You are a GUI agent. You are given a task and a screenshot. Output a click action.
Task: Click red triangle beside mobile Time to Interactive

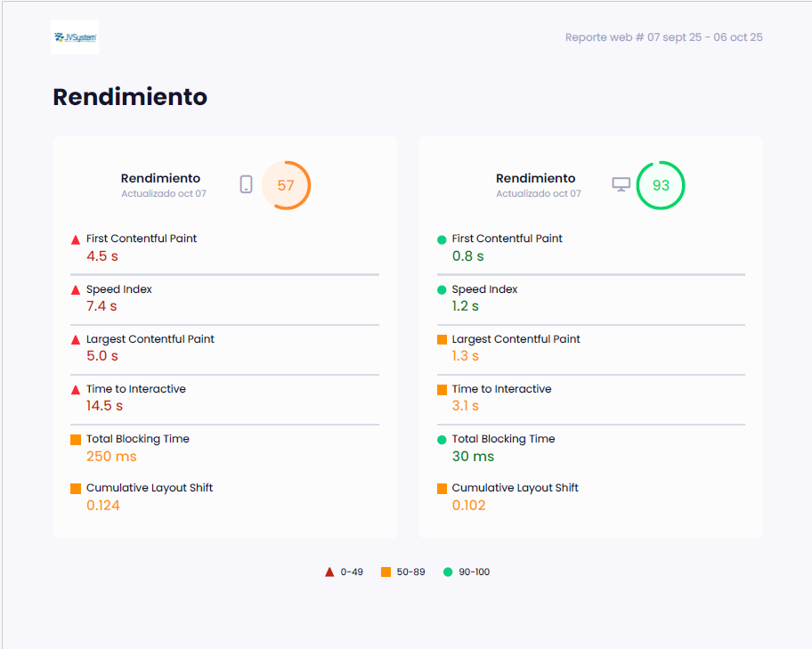(76, 390)
